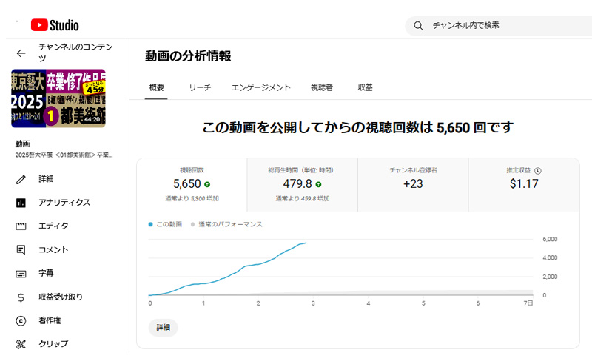Click the 4,000 y-axis label
Viewport: 592px width, 364px height.
(550, 258)
